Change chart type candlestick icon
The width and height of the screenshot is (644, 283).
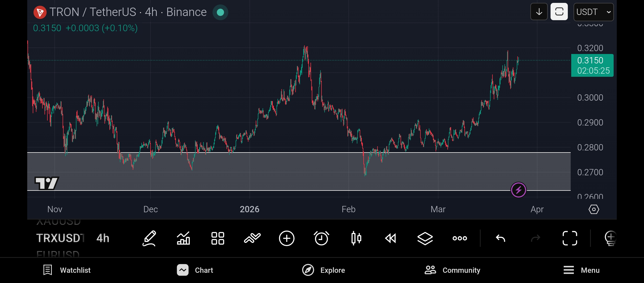356,238
